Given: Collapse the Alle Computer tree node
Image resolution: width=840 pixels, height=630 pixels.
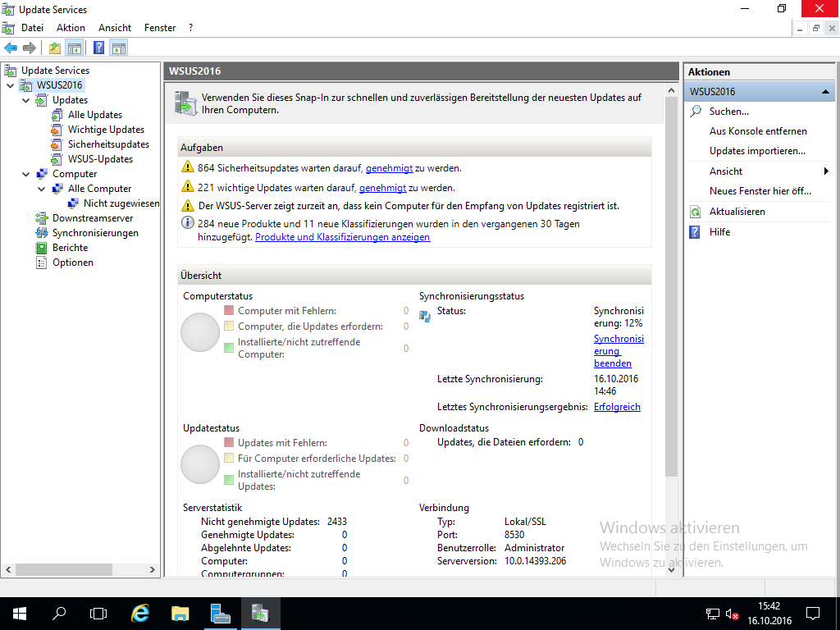Looking at the screenshot, I should coord(41,189).
